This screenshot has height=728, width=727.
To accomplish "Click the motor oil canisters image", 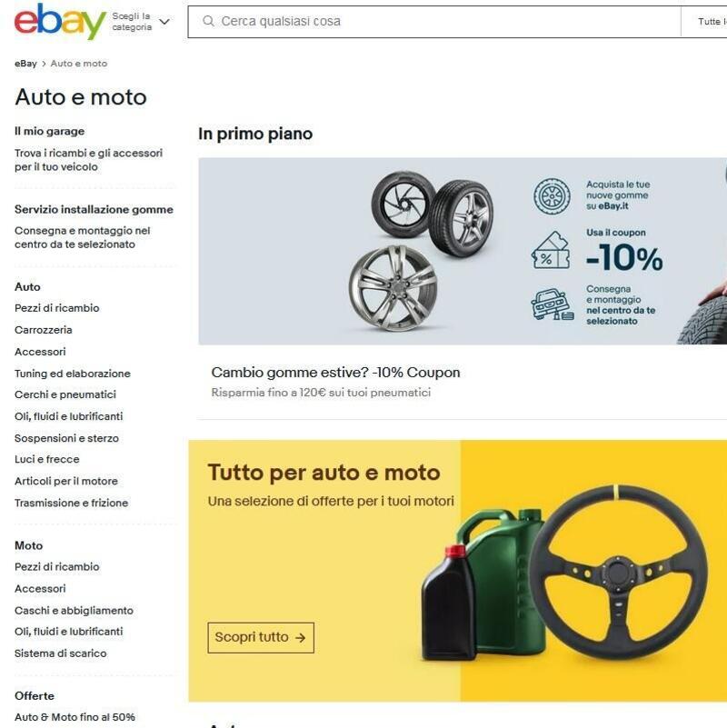I will pyautogui.click(x=483, y=584).
